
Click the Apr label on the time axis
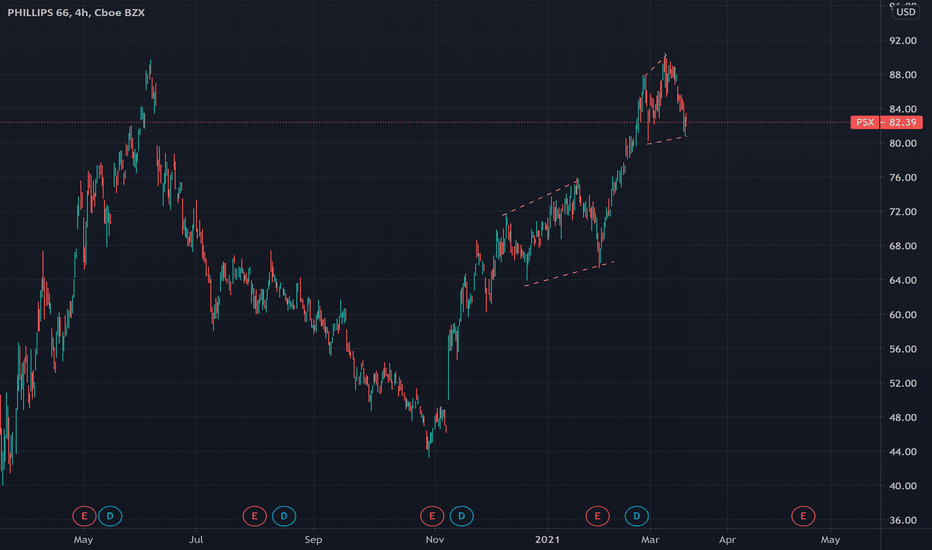point(728,540)
